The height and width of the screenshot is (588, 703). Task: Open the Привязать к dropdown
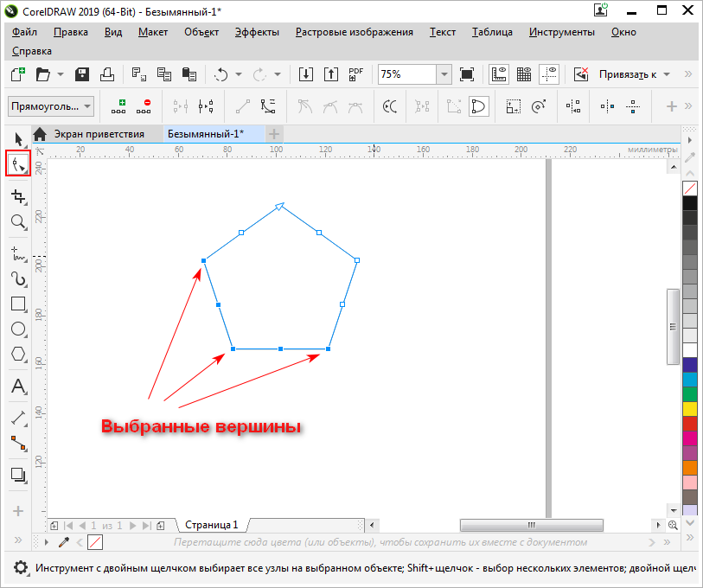click(x=635, y=74)
